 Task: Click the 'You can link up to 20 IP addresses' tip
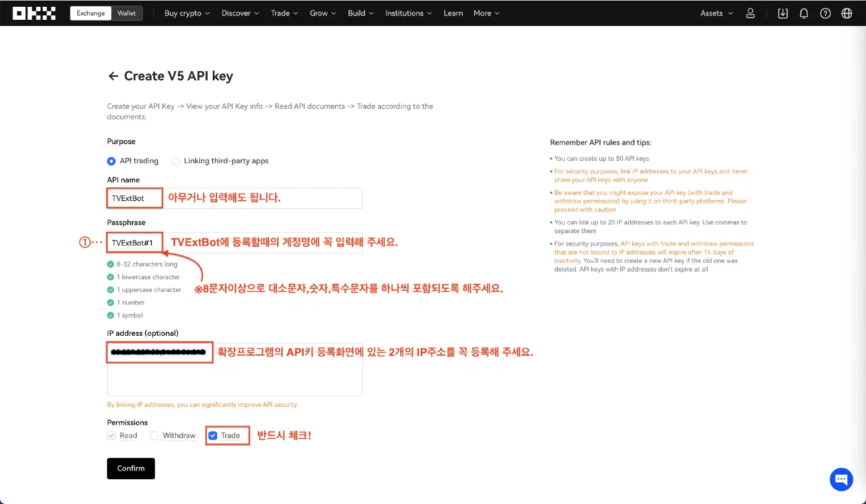pos(651,226)
